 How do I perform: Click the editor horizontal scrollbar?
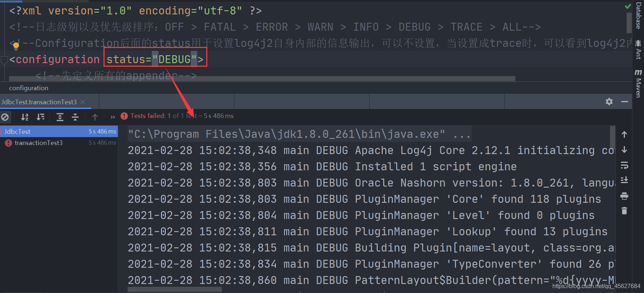click(262, 79)
